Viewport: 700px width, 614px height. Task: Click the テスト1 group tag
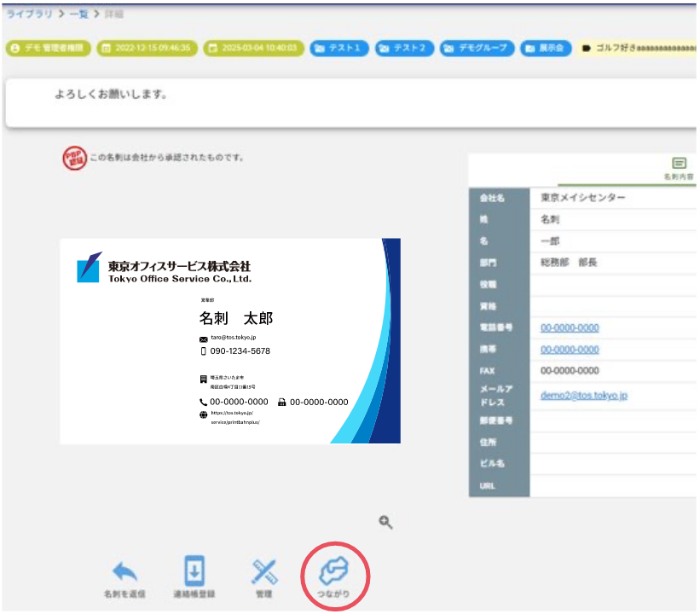click(x=339, y=48)
